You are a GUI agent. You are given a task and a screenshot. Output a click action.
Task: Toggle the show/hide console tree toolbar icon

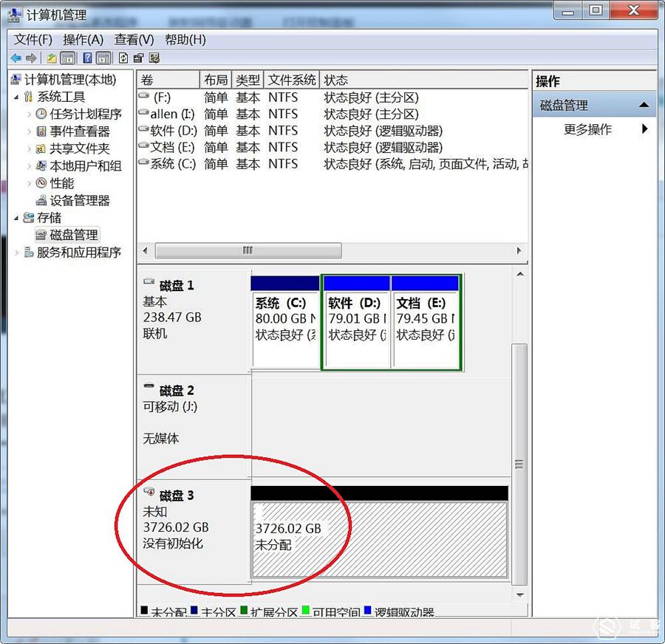click(68, 58)
